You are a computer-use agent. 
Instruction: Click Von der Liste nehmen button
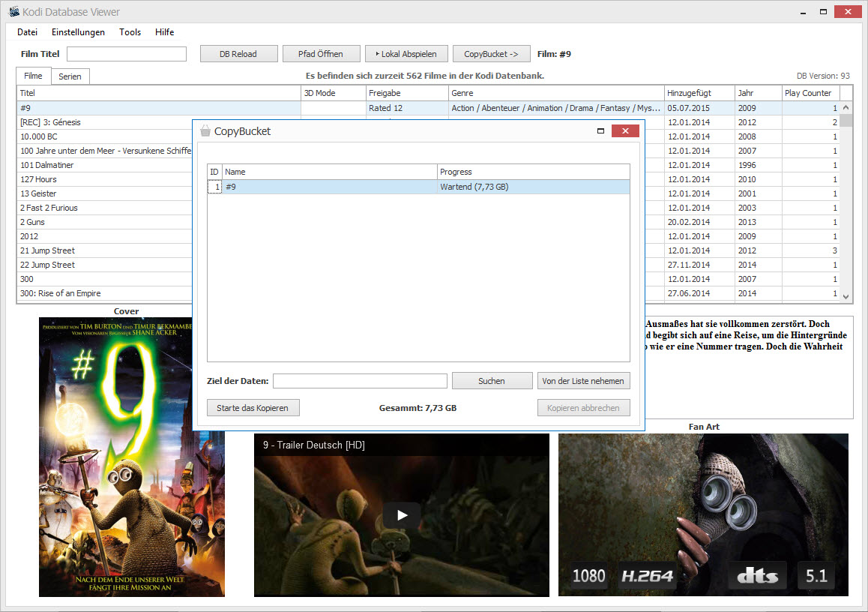tap(583, 381)
